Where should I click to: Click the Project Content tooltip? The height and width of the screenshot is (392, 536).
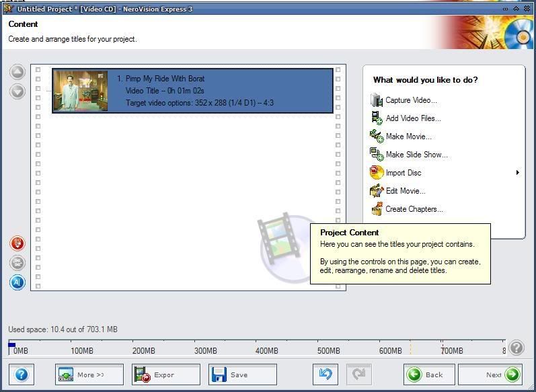coord(400,253)
